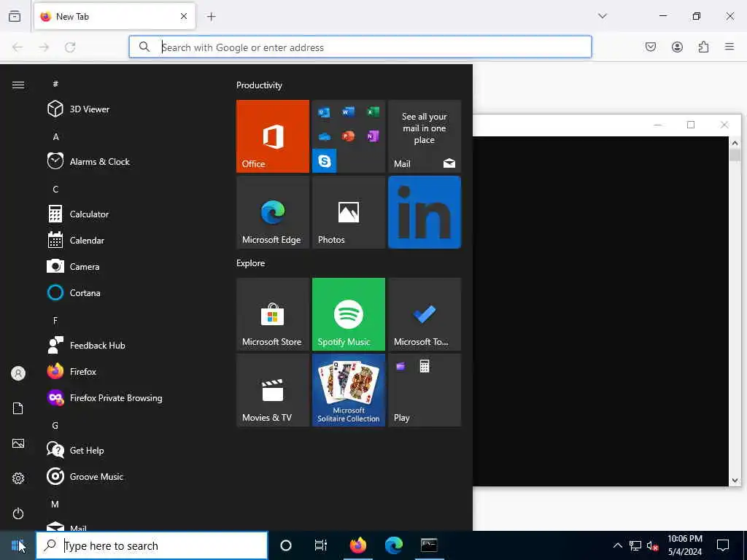Switch to Firefox on the taskbar
Screen dimensions: 747x560
(358, 545)
